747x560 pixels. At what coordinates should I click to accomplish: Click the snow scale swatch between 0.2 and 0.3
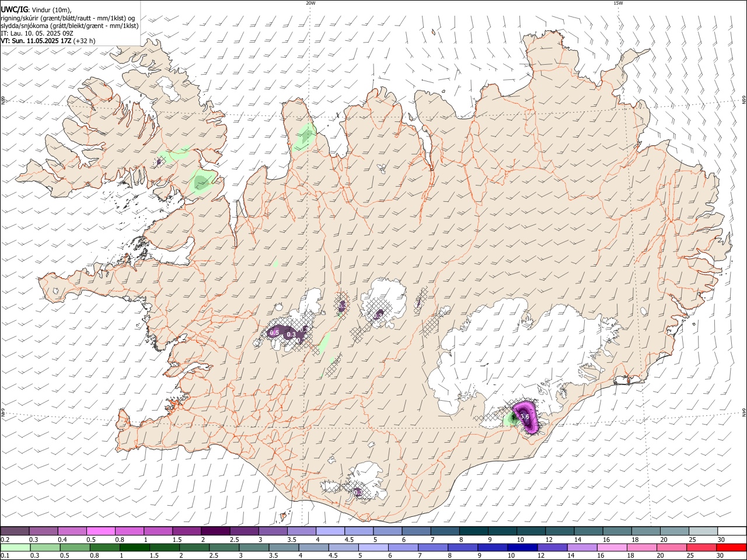[15, 531]
